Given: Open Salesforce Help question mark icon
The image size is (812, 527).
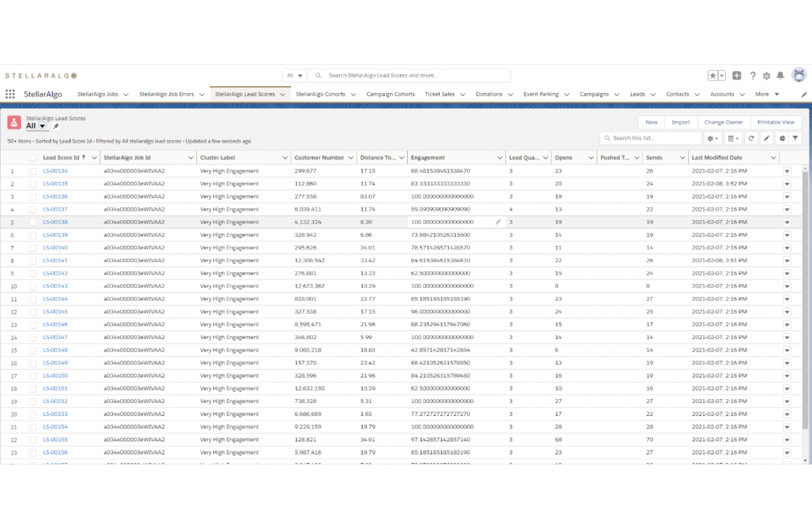Looking at the screenshot, I should (x=752, y=76).
